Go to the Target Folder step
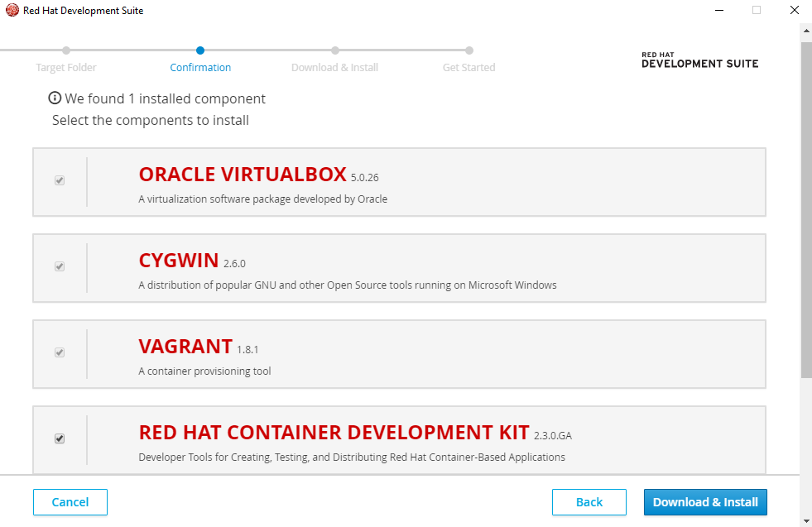 click(66, 67)
